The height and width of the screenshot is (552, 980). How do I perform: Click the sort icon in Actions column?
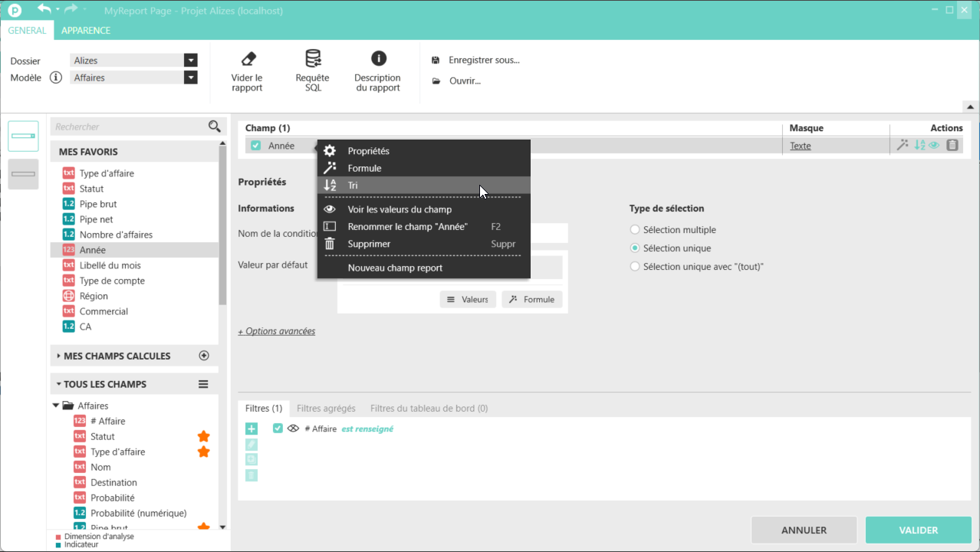pos(919,145)
